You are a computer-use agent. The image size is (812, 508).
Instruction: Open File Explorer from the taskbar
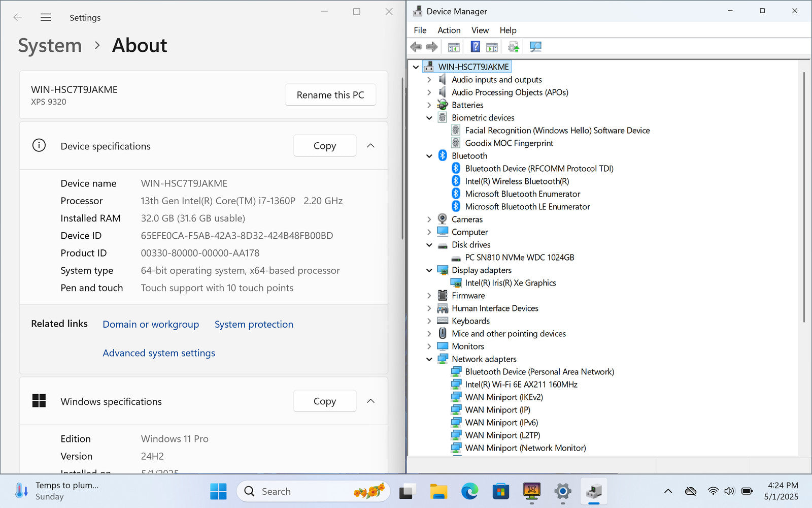coord(438,491)
